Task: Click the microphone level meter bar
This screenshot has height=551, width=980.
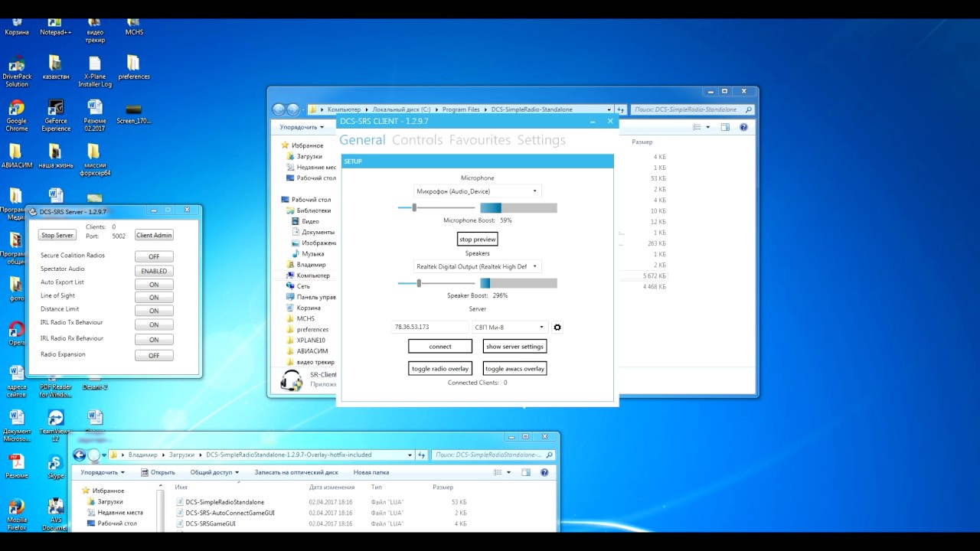Action: point(518,207)
